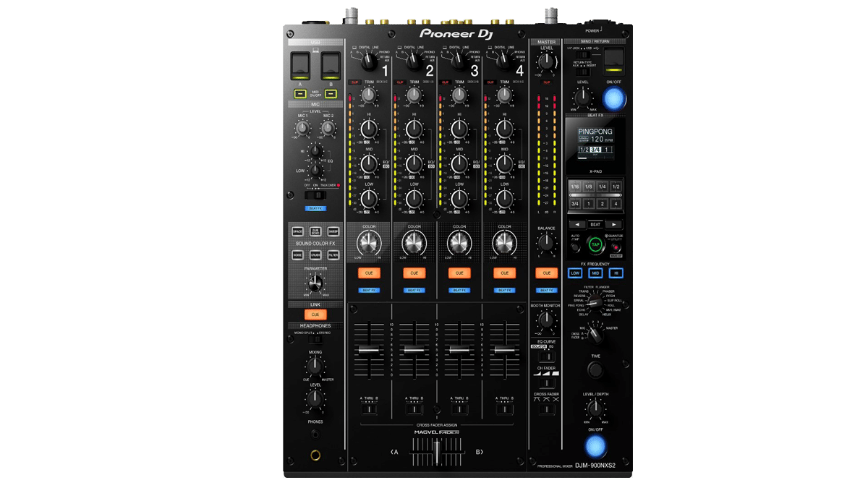Click the BEAT left arrow button
The height and width of the screenshot is (488, 868).
pos(578,224)
